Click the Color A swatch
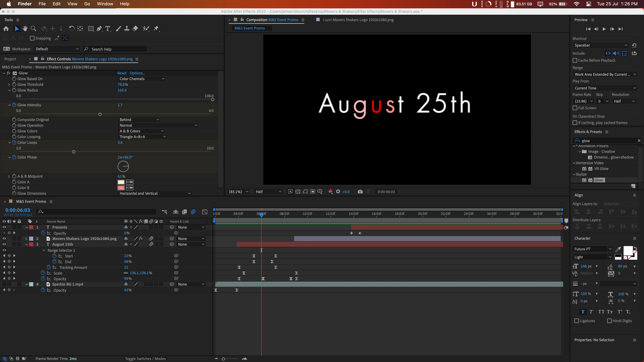The width and height of the screenshot is (644, 362). click(121, 182)
